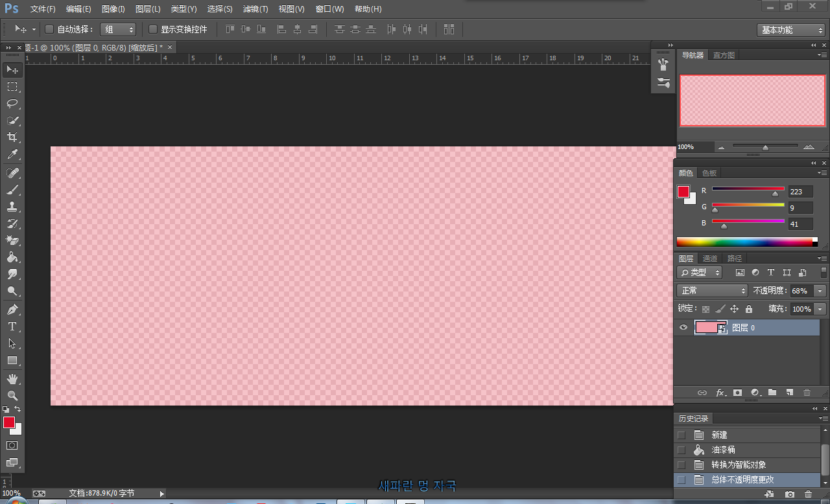Hide 图层 0 using the eye icon
Image resolution: width=830 pixels, height=504 pixels.
tap(683, 328)
